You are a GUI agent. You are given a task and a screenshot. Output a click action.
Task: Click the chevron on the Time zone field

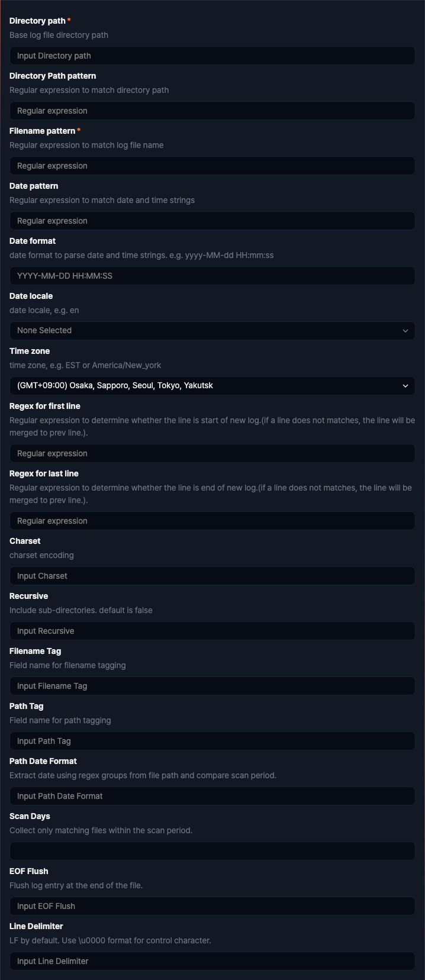[x=405, y=385]
